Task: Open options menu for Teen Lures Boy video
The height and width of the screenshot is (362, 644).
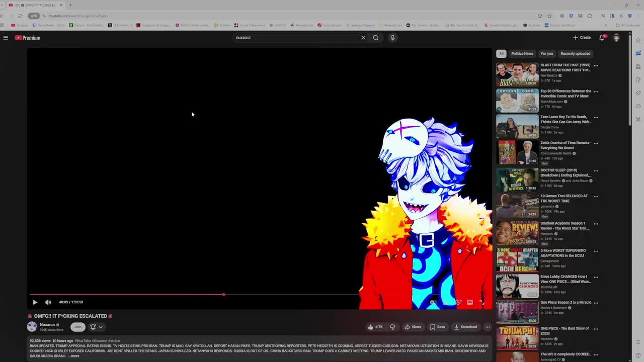Action: [x=596, y=118]
